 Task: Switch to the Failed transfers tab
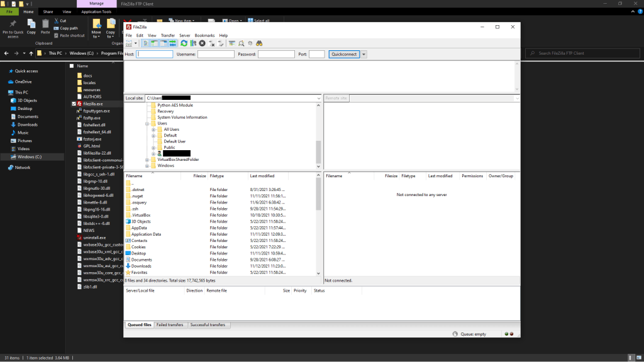tap(170, 325)
